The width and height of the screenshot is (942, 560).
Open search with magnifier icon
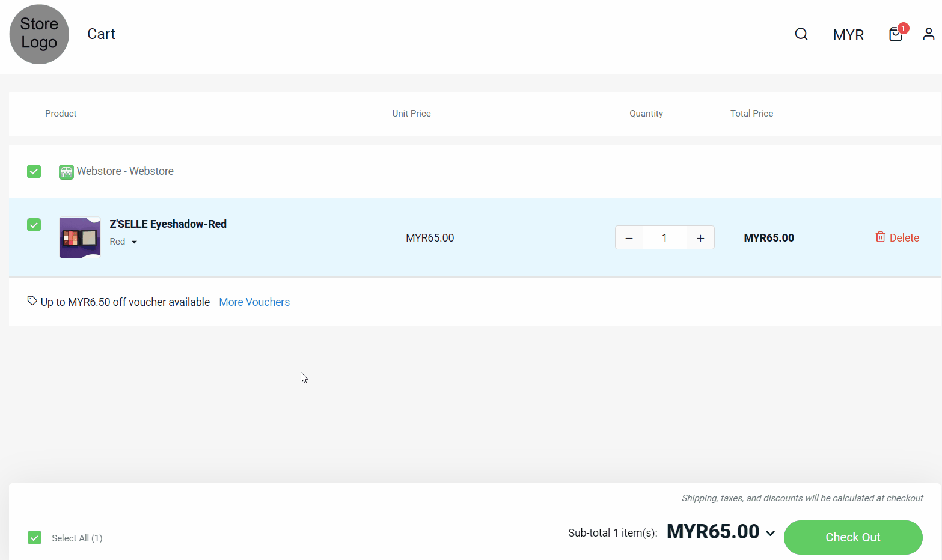[x=801, y=34]
